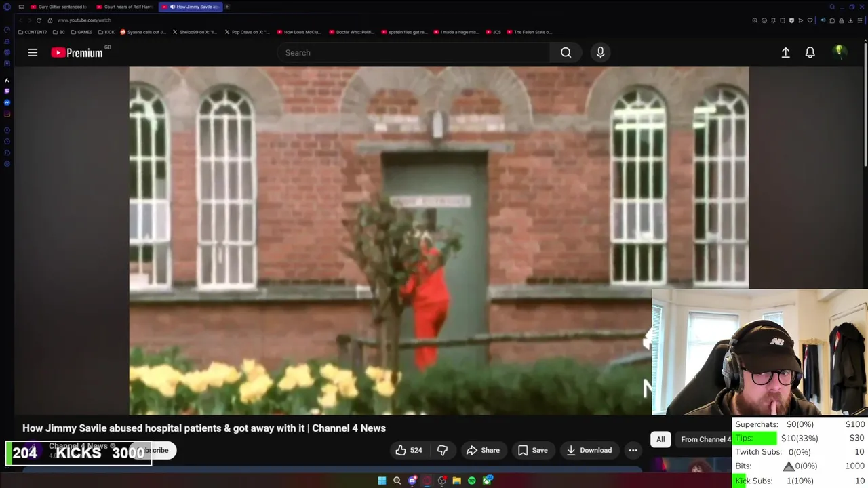Save the video to a playlist
868x488 pixels.
pos(532,450)
